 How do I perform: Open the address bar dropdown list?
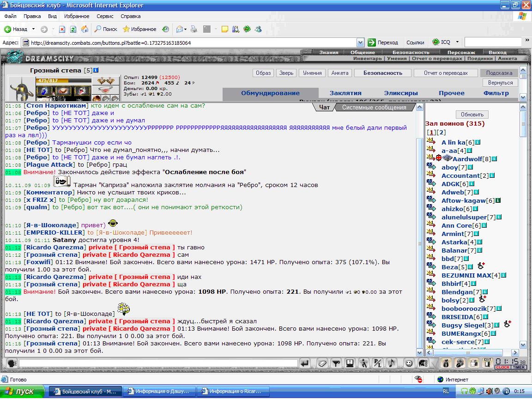[360, 43]
